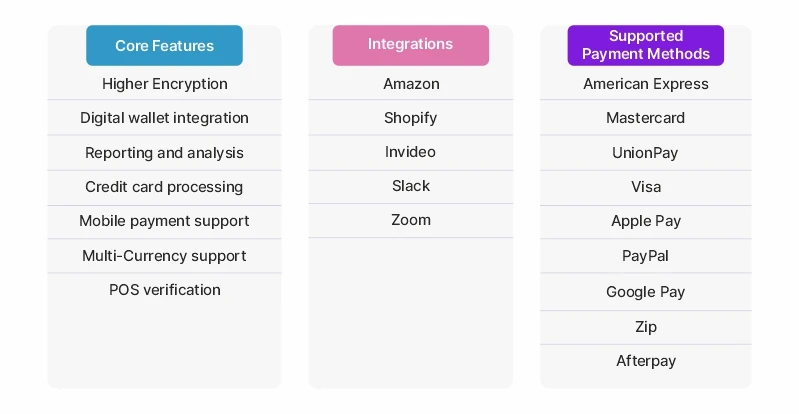Click the Invideo integration entry
799x414 pixels.
[410, 152]
